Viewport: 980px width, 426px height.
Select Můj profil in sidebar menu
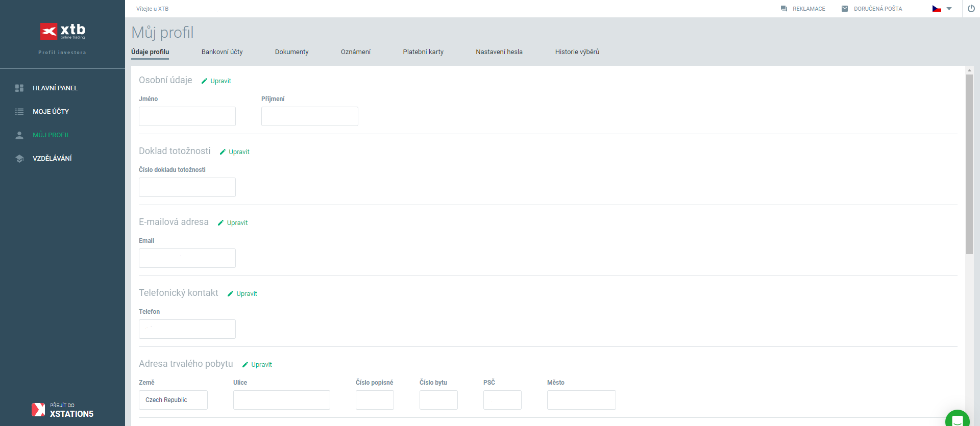pos(51,135)
